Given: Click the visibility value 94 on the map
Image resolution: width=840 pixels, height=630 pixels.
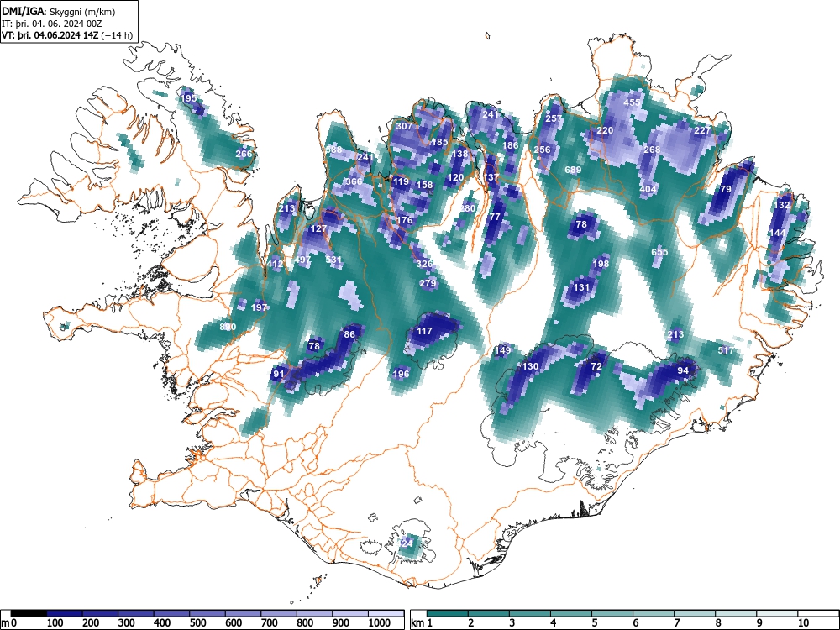Looking at the screenshot, I should [x=682, y=370].
